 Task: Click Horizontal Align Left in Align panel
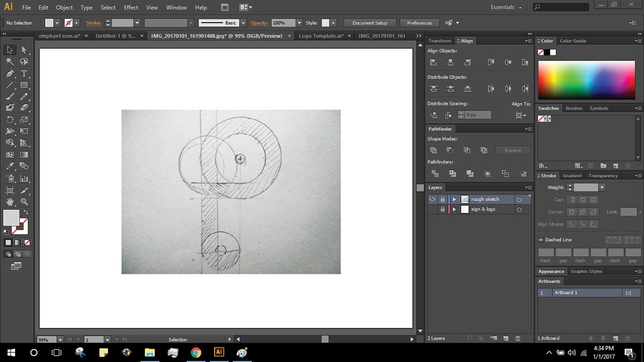click(434, 62)
